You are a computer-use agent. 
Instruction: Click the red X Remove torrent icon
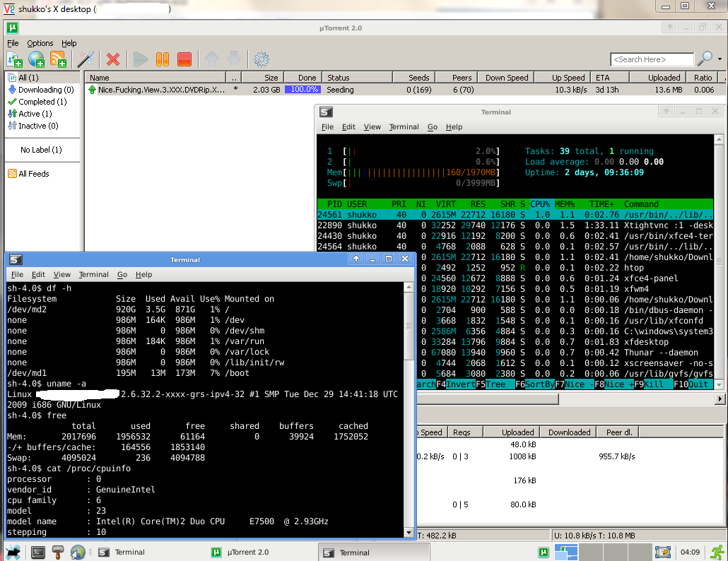(x=113, y=59)
